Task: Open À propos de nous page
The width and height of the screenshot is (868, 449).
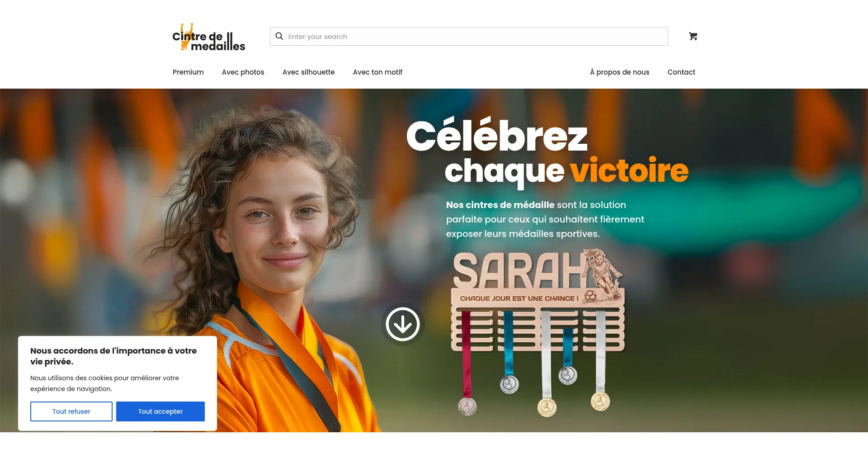Action: (619, 72)
